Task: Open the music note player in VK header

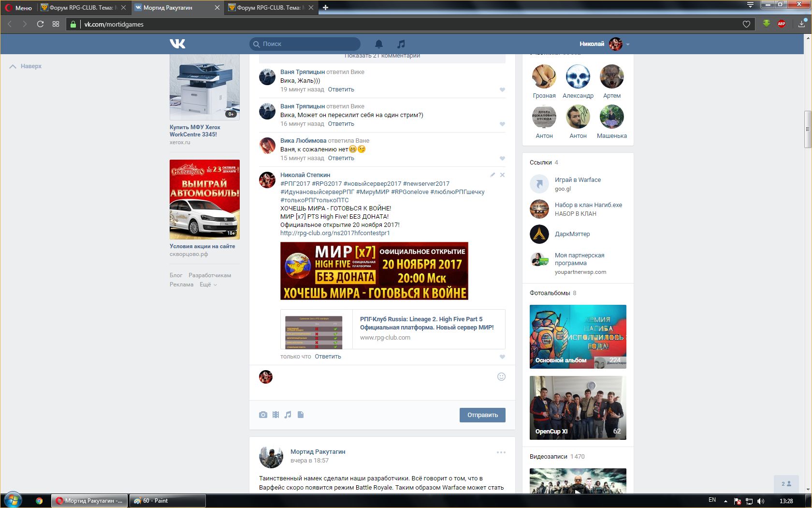Action: tap(401, 44)
